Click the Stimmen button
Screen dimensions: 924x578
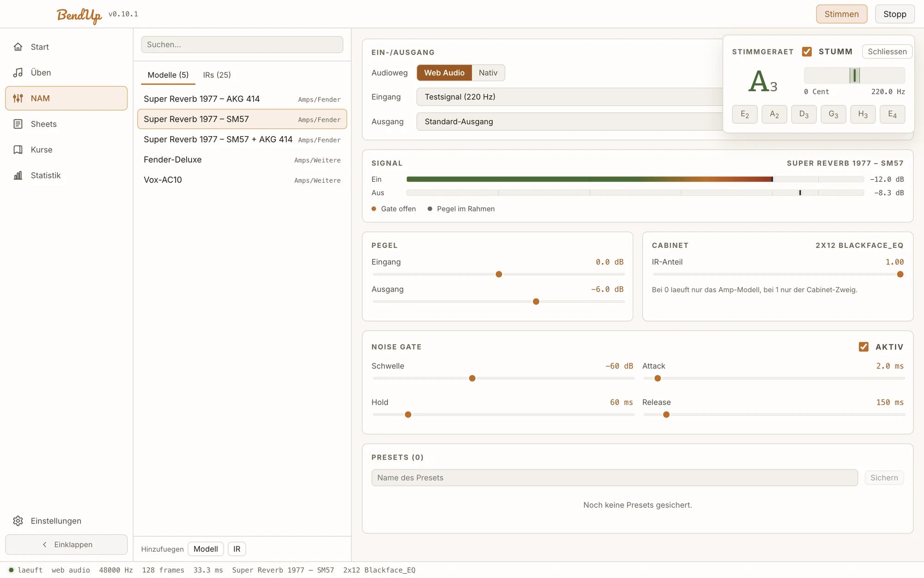click(841, 14)
